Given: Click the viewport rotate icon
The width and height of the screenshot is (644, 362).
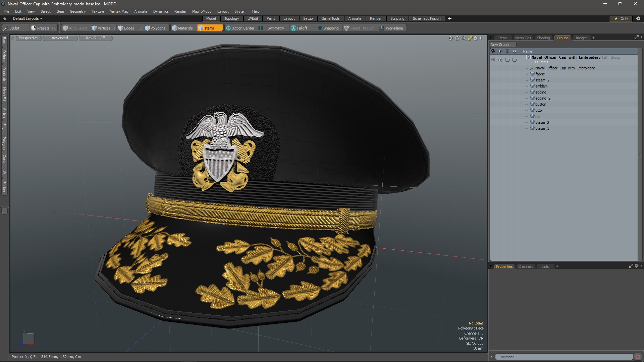Looking at the screenshot, I should (457, 38).
